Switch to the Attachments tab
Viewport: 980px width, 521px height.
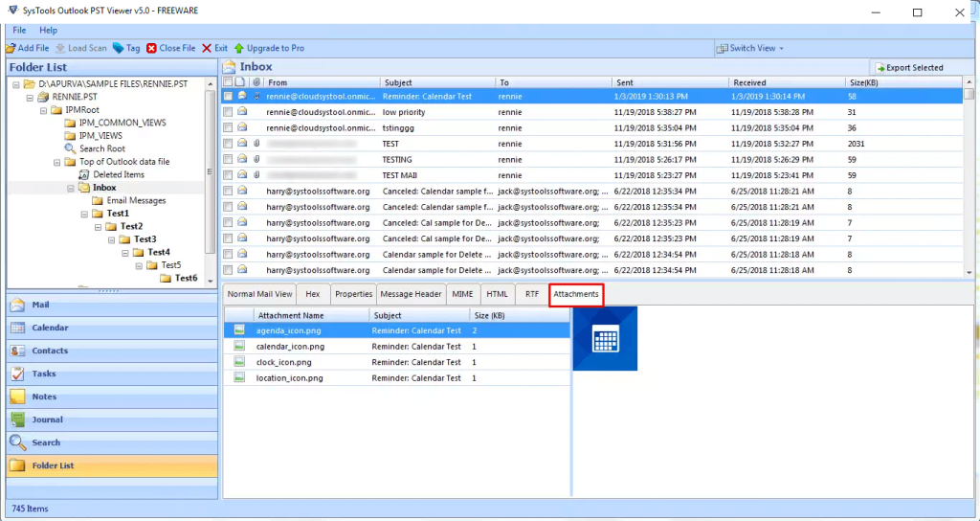[575, 294]
